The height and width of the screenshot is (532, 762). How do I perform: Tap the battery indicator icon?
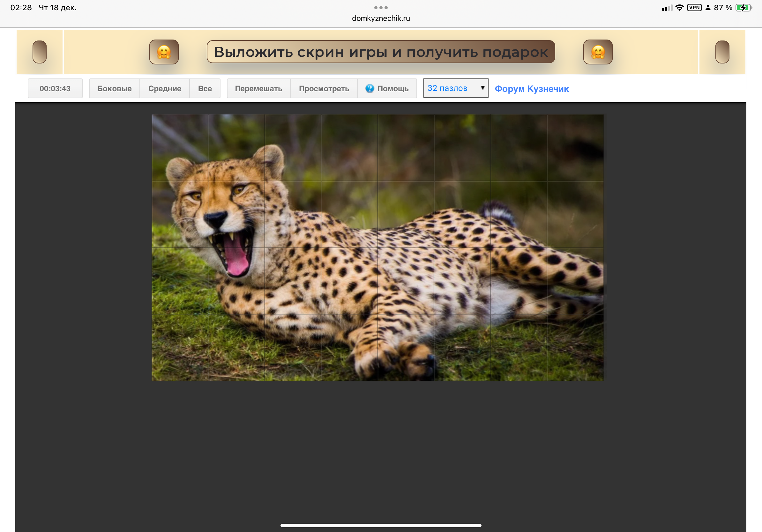coord(743,7)
